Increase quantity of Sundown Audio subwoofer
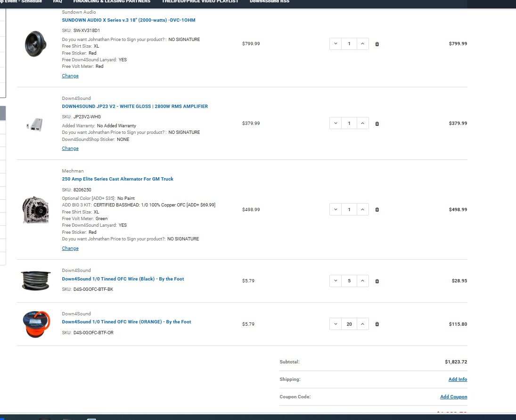Image resolution: width=516 pixels, height=420 pixels. tap(363, 43)
